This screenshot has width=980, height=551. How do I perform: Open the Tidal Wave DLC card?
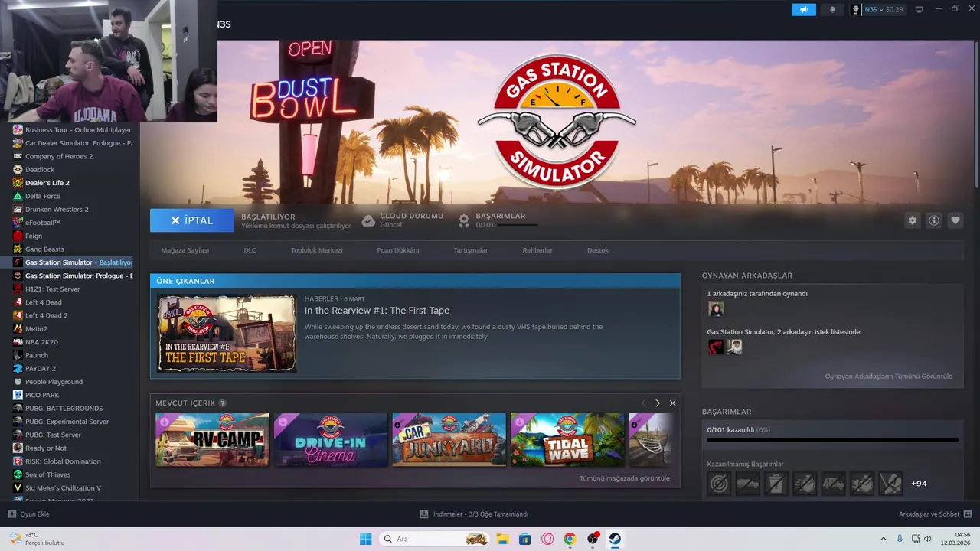pos(567,440)
